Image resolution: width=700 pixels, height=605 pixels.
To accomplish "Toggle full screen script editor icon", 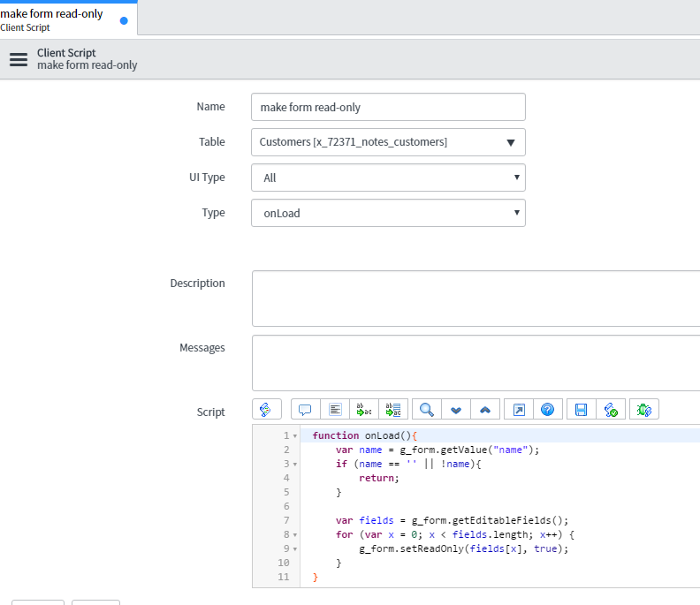I will click(519, 410).
